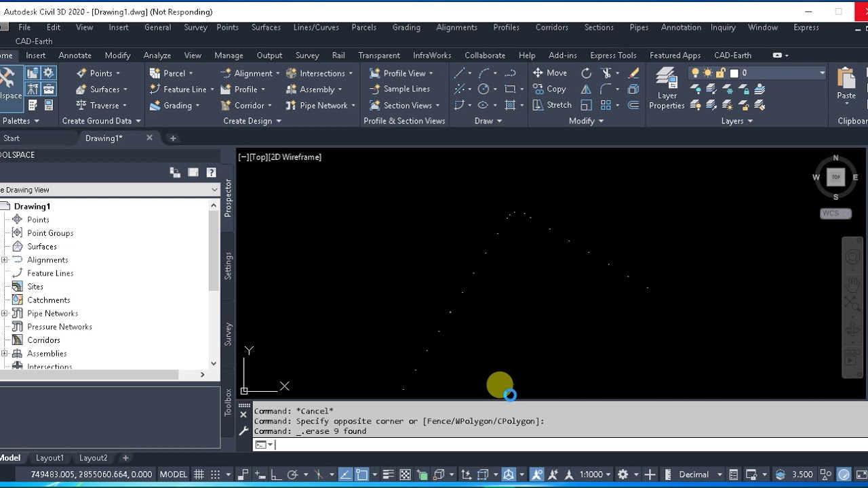Open the Settings vertical tab in Toolspace
868x488 pixels.
[x=228, y=266]
